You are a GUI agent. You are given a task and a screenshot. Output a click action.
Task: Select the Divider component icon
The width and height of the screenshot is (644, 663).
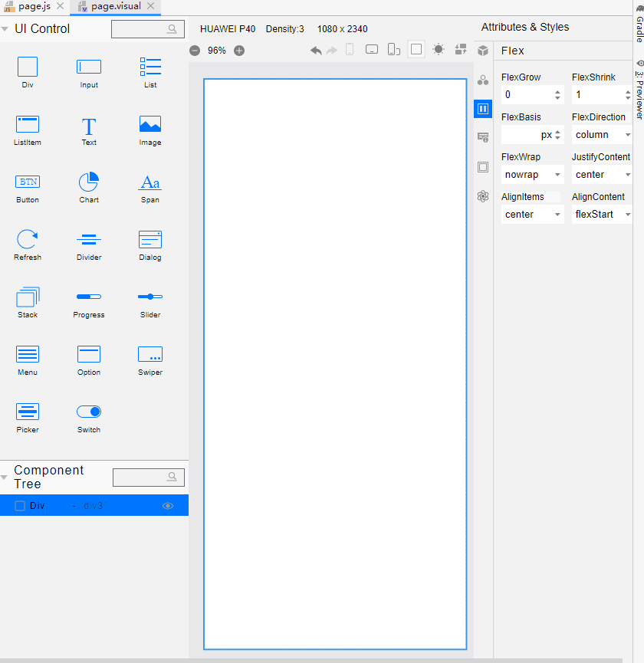89,240
